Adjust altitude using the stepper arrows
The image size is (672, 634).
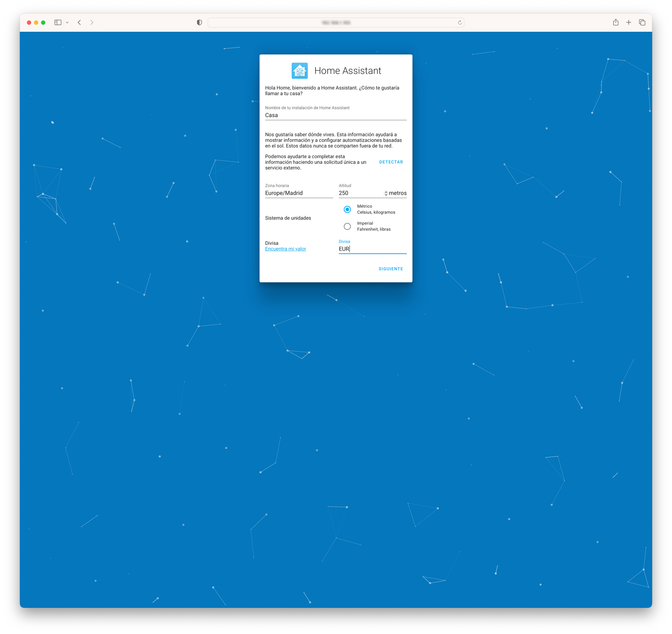(x=386, y=193)
